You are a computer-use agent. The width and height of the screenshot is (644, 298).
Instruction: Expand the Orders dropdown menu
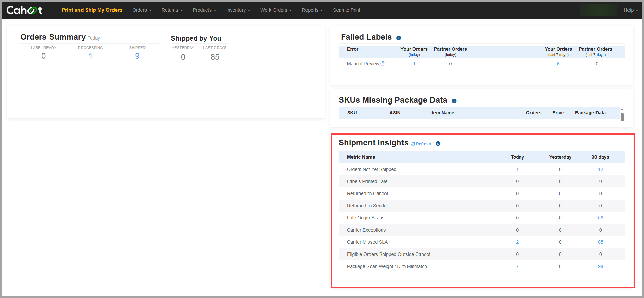(x=142, y=10)
